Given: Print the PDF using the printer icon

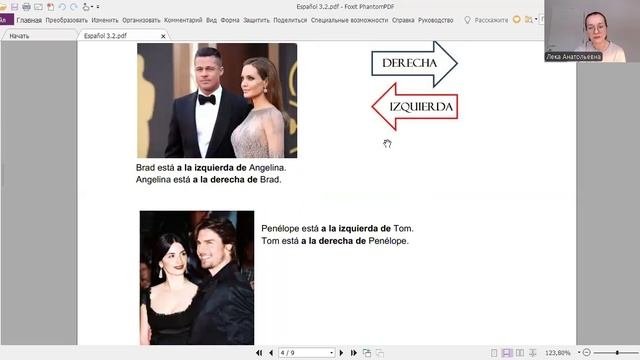Looking at the screenshot, I should tap(27, 7).
